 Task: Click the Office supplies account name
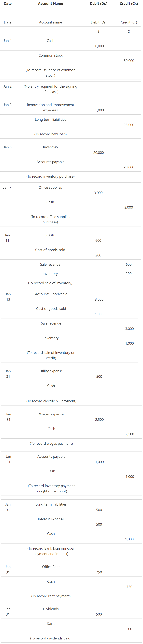tap(50, 188)
